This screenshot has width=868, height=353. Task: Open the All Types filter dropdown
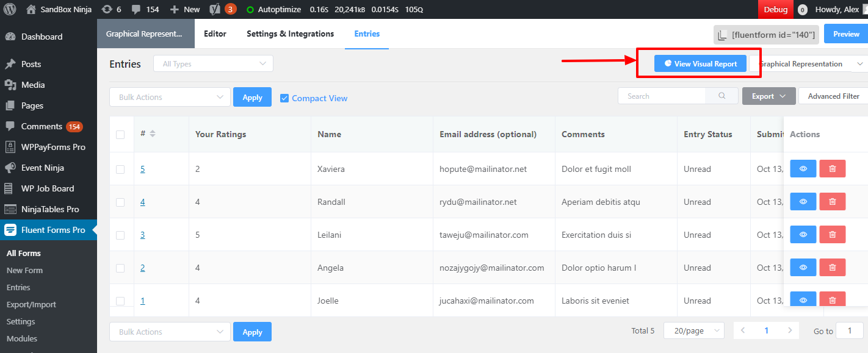(x=213, y=63)
